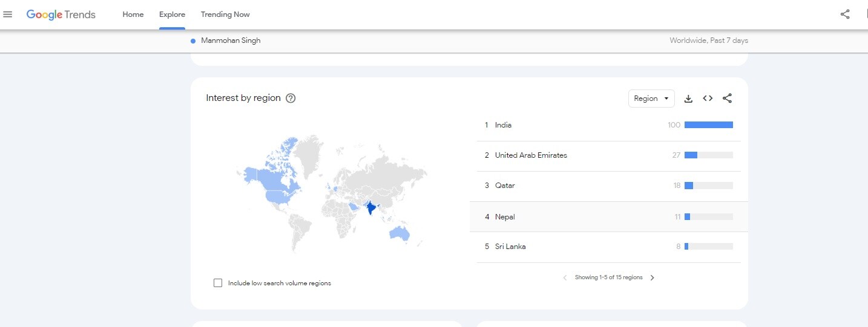868x327 pixels.
Task: Share the Interest by region card
Action: (x=728, y=99)
